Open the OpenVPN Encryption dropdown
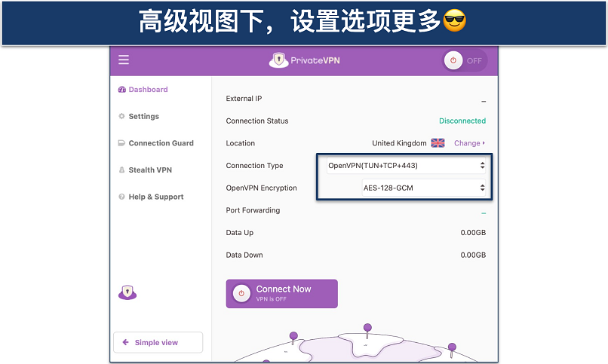The width and height of the screenshot is (608, 364). [x=407, y=188]
